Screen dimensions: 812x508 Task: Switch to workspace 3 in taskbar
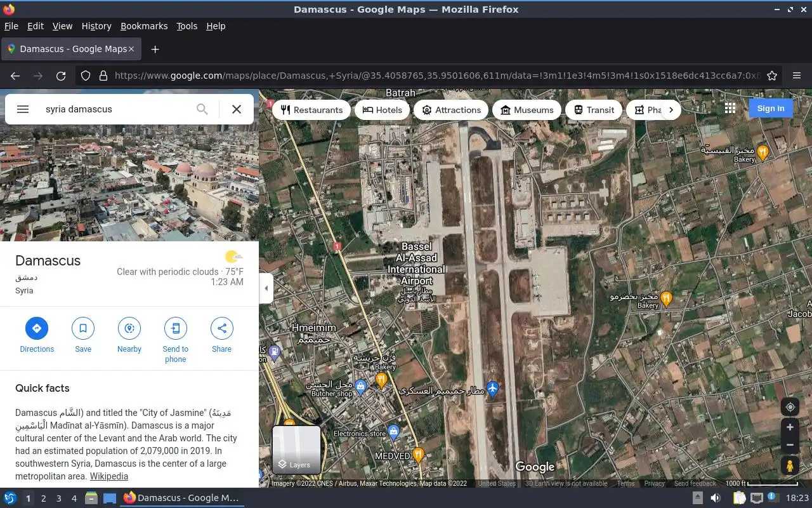pos(58,498)
